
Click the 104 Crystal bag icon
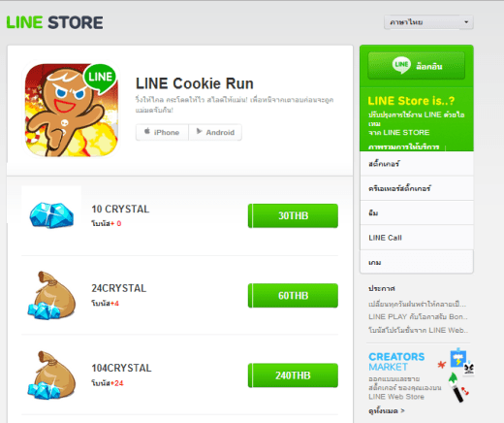tap(51, 375)
